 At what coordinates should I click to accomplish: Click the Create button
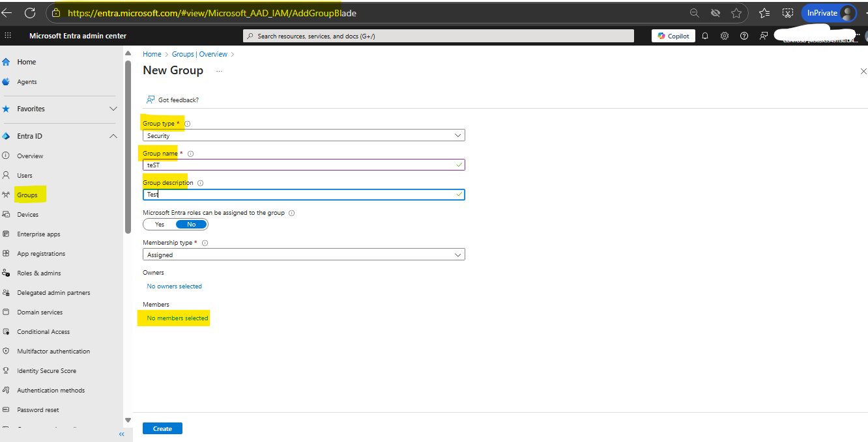pyautogui.click(x=162, y=428)
